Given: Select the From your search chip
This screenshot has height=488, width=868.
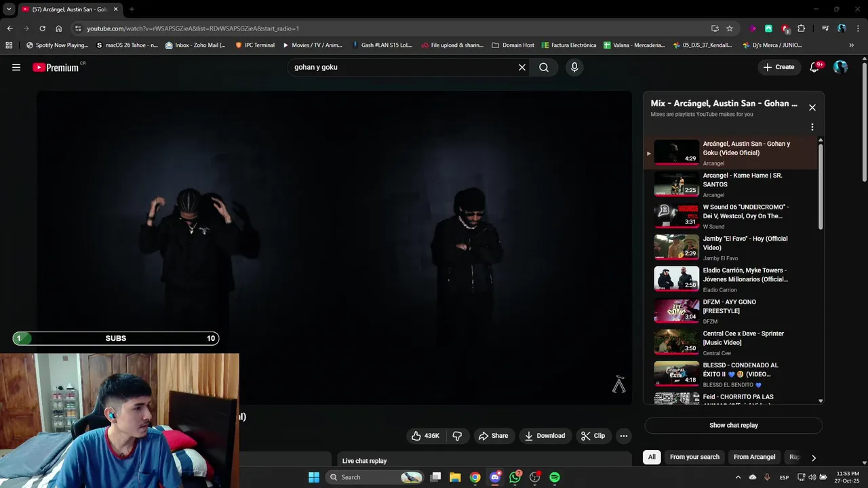Looking at the screenshot, I should (x=694, y=457).
